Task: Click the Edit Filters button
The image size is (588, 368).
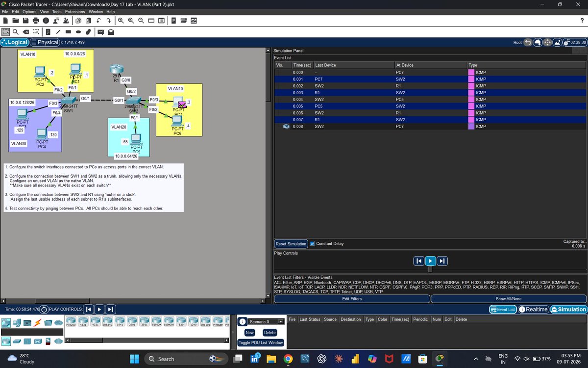Action: (x=351, y=299)
